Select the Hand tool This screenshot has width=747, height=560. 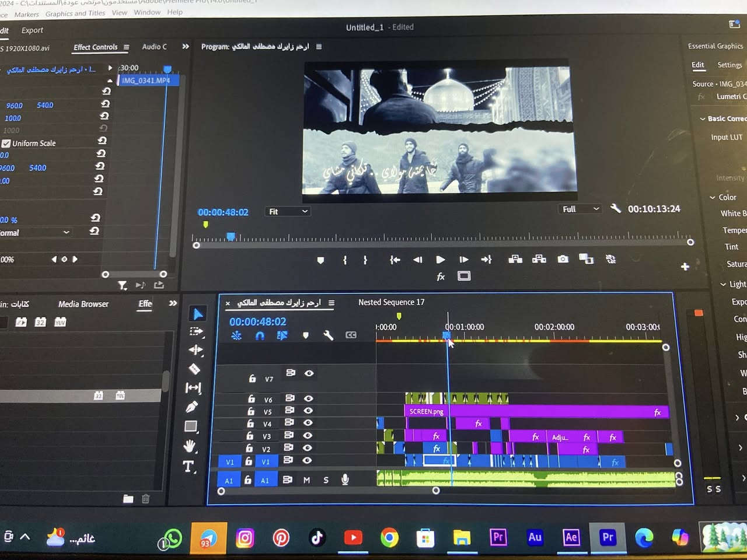(x=190, y=446)
